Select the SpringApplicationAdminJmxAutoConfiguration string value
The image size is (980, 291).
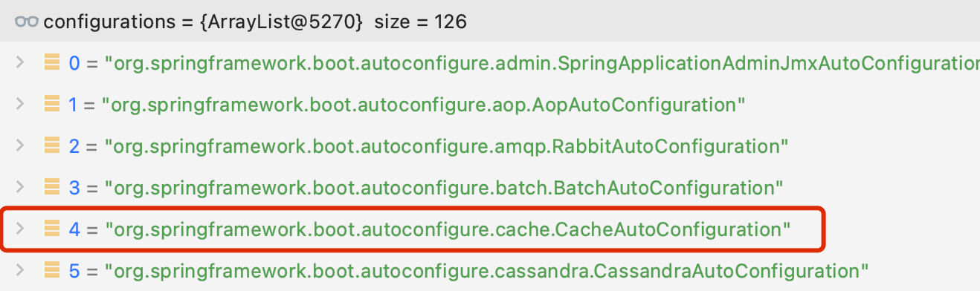541,63
